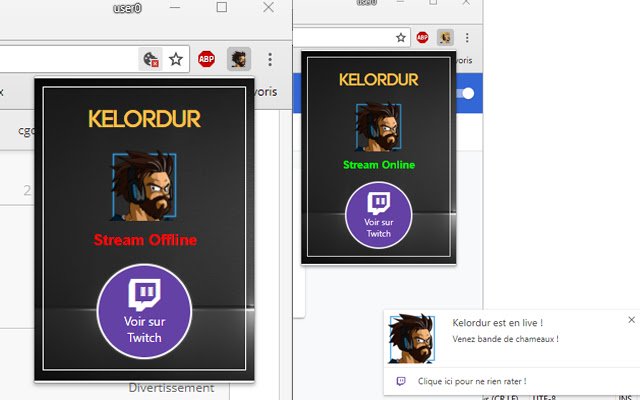Screen dimensions: 640x400
Task: Click the Kelordur est en live ! notification title
Action: (498, 323)
